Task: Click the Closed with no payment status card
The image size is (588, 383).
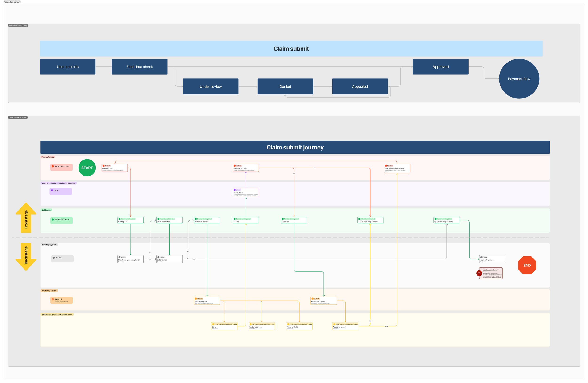Action: (370, 220)
